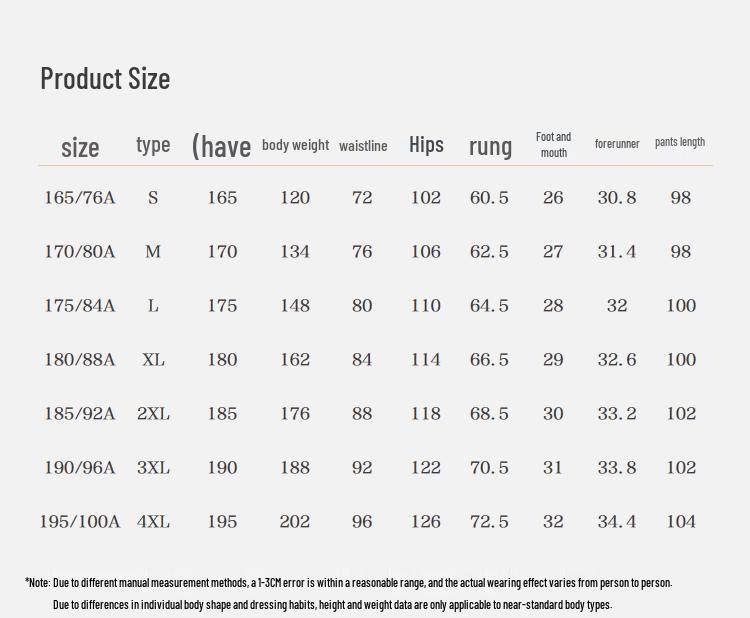Click the 170/80A size row label
The height and width of the screenshot is (618, 750).
coord(79,252)
